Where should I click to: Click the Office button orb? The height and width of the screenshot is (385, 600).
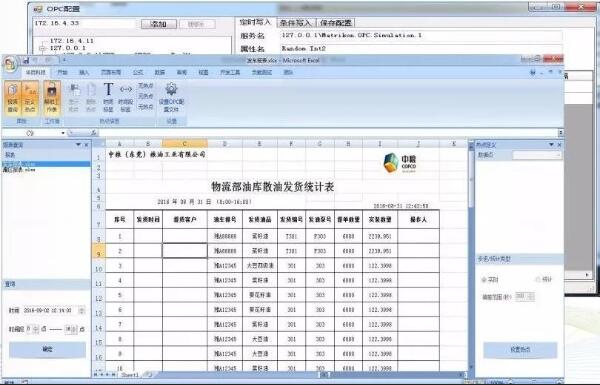[10, 64]
